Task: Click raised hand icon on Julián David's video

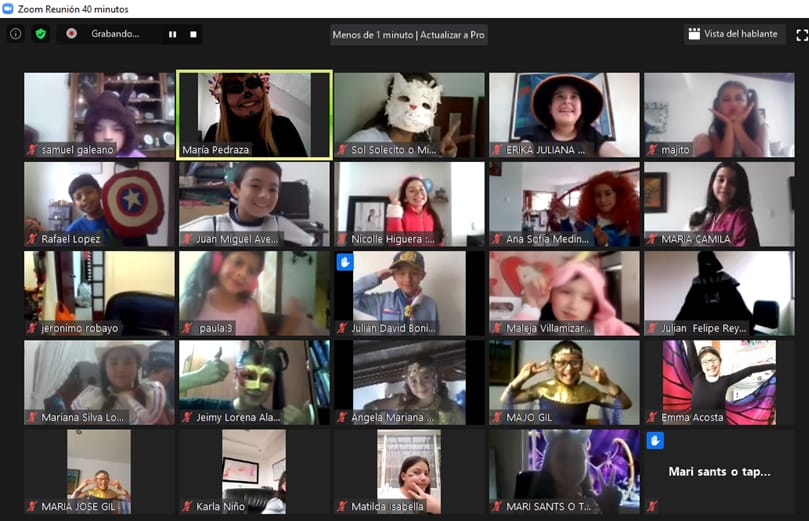Action: pyautogui.click(x=345, y=262)
